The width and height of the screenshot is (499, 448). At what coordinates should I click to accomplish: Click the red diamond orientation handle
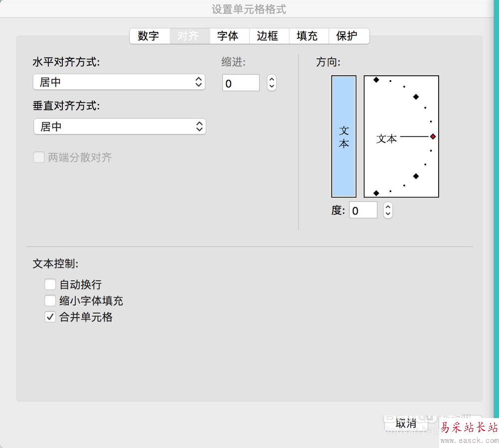[433, 136]
